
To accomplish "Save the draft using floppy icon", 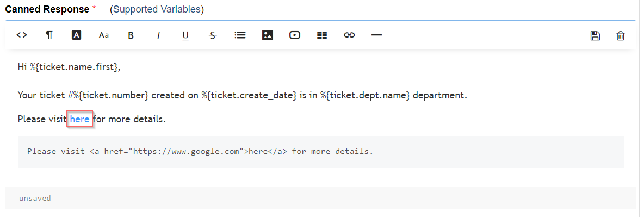I will (x=595, y=36).
